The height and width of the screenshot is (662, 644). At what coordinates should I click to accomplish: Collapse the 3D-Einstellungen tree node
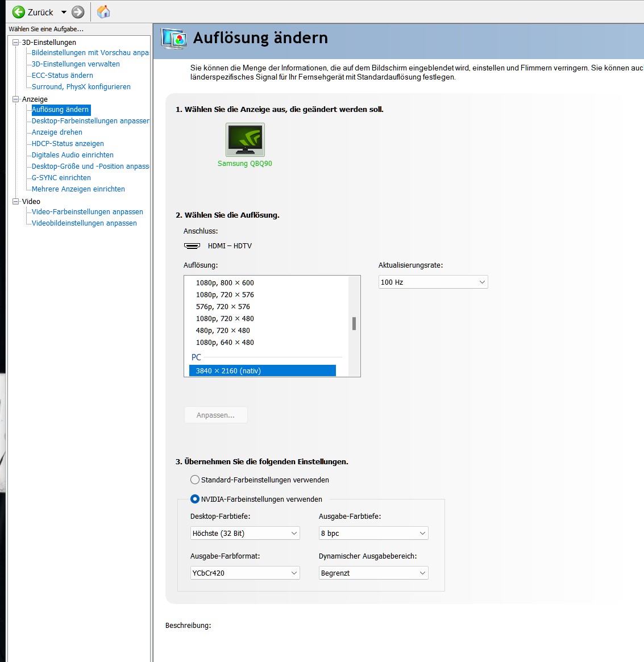16,42
